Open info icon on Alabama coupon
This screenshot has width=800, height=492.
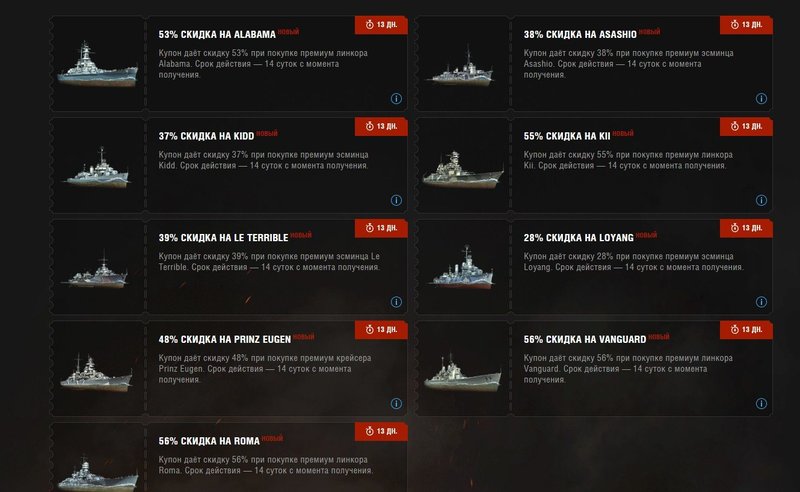(x=396, y=99)
